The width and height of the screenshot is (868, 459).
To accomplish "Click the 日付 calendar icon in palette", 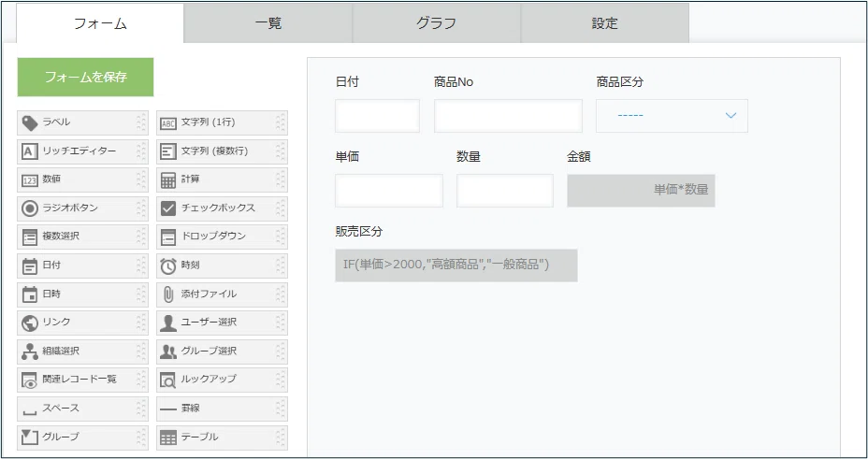I will tap(30, 266).
